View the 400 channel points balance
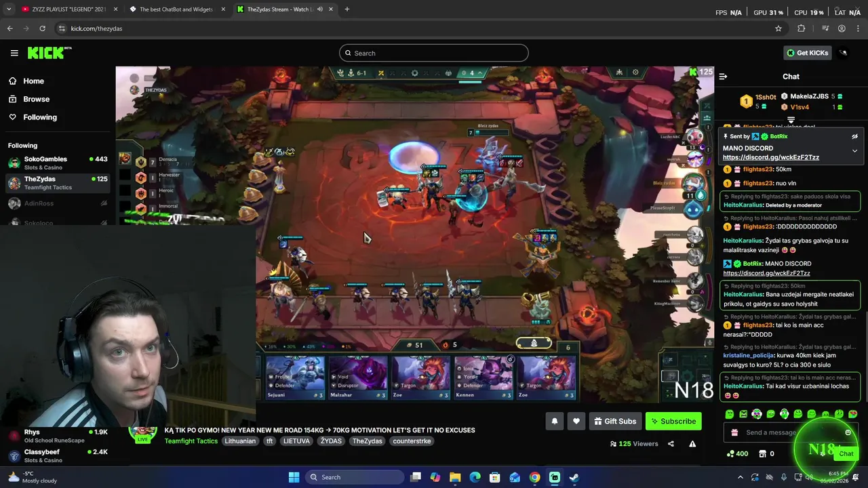The width and height of the screenshot is (868, 488). [737, 453]
